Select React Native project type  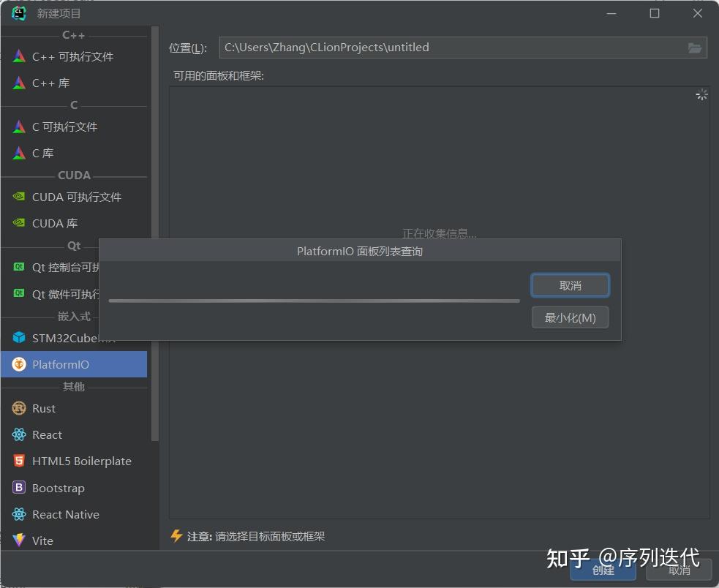tap(74, 514)
